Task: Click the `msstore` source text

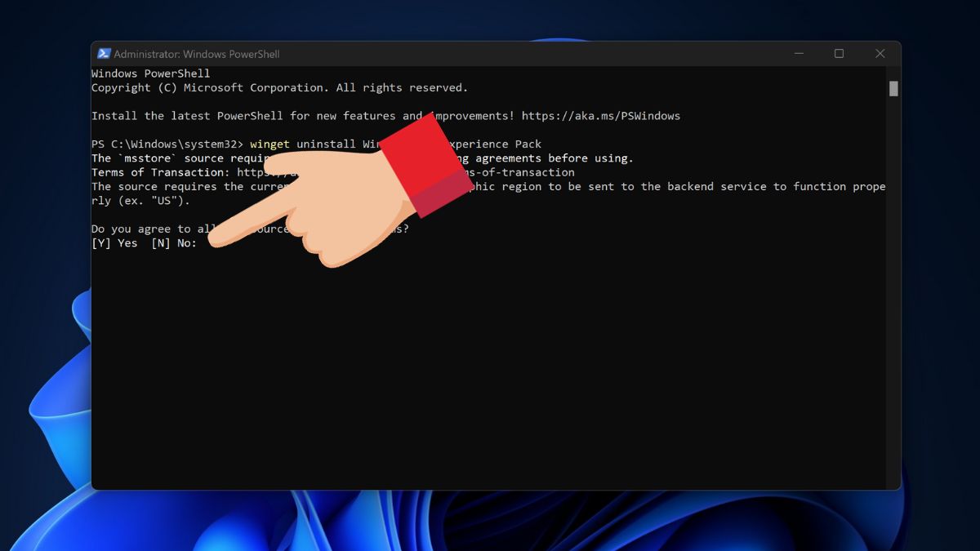Action: pyautogui.click(x=157, y=158)
